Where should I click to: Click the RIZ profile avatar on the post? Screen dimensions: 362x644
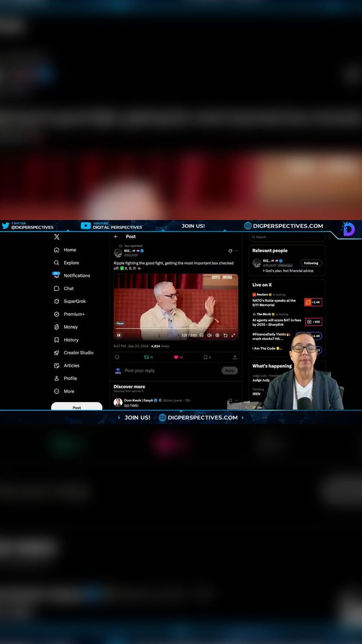(x=118, y=253)
